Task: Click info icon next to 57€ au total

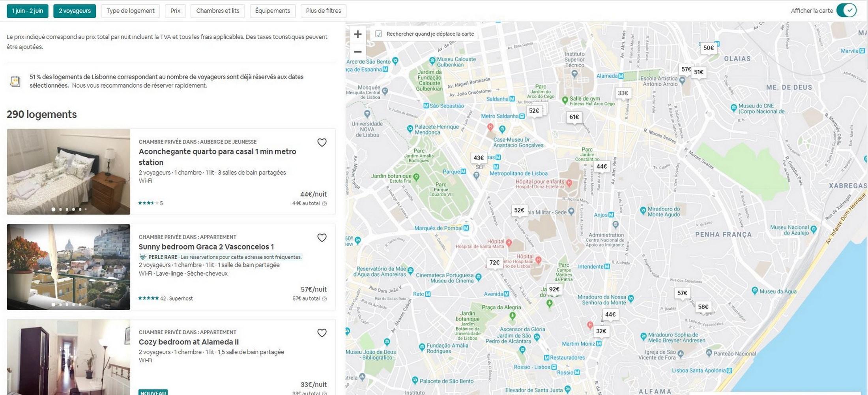Action: (x=324, y=299)
